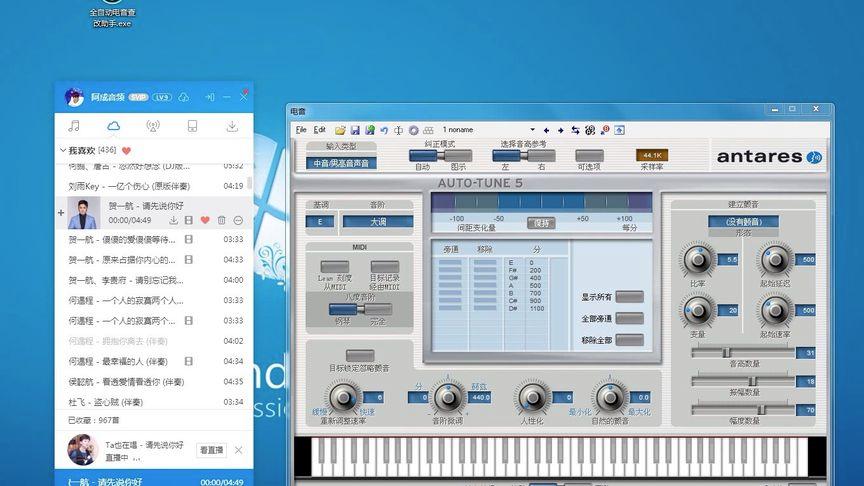Open the Edit menu in Auto-Tune
Viewport: 864px width, 486px height.
(x=319, y=130)
